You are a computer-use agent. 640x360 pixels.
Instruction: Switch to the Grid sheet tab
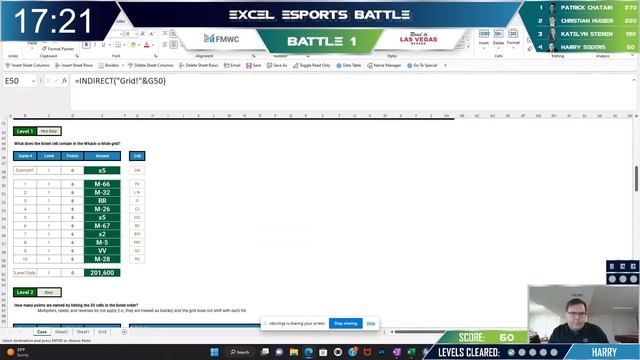[x=102, y=332]
